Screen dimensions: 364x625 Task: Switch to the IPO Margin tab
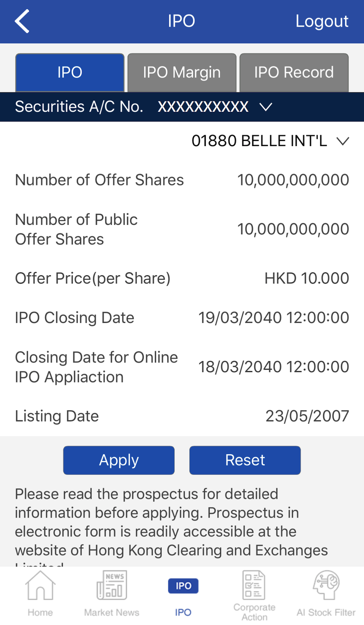(182, 73)
